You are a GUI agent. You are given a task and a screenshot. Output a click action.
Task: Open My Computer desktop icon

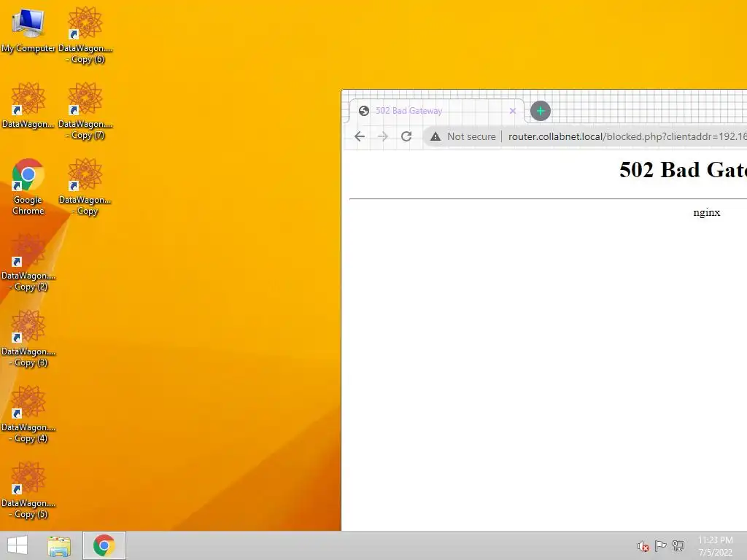click(x=28, y=30)
